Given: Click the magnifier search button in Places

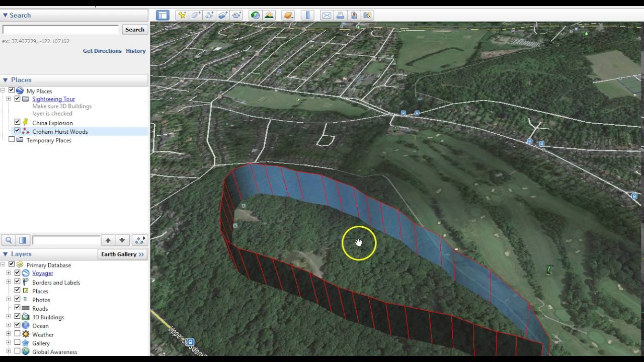Looking at the screenshot, I should (9, 240).
